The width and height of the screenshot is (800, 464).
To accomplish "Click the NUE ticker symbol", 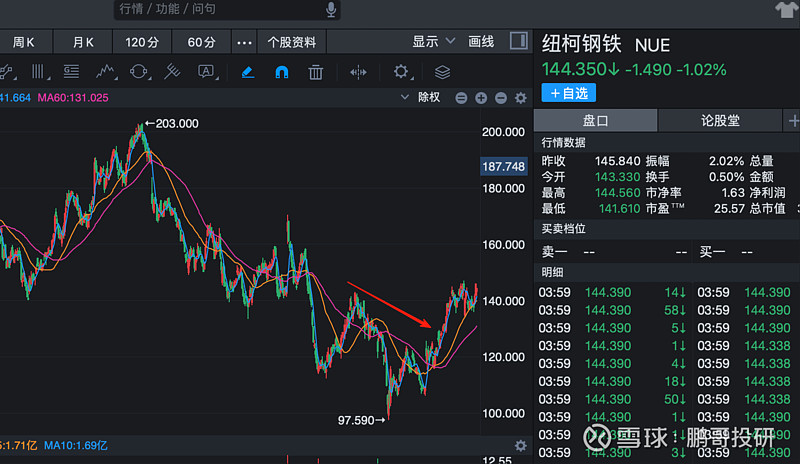I will (x=652, y=45).
